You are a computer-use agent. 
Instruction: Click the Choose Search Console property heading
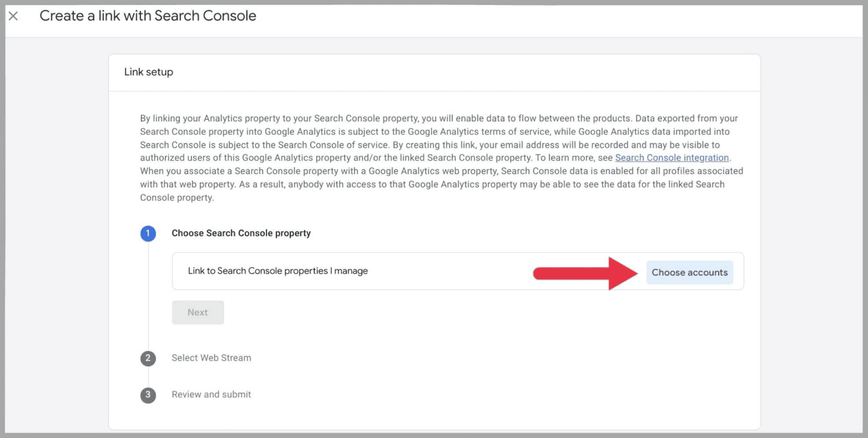[x=241, y=233]
